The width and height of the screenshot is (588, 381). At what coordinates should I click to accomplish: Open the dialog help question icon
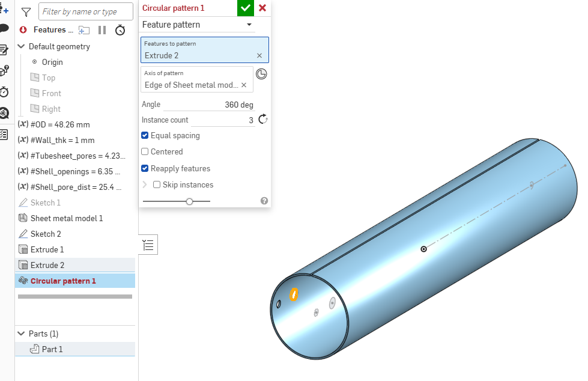[264, 201]
